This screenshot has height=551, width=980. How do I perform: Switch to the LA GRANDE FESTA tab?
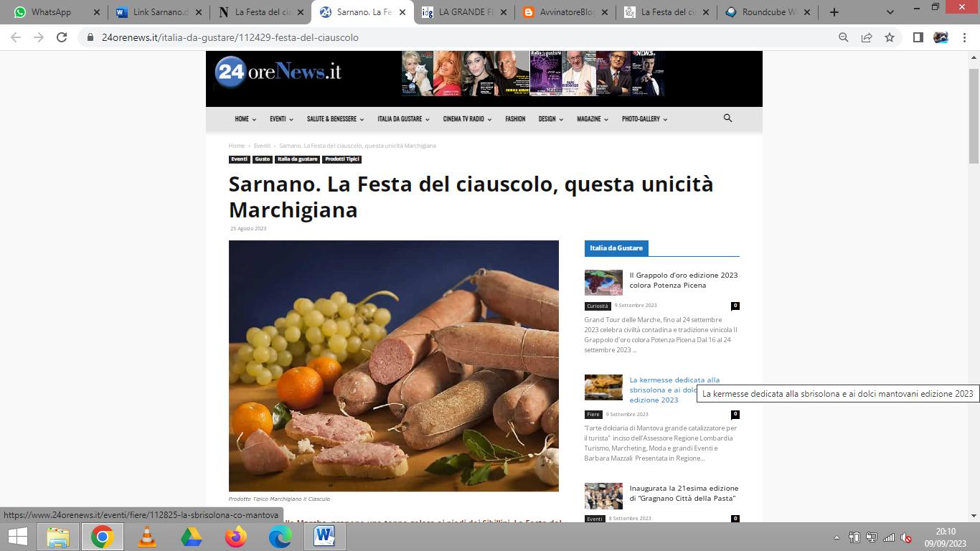tap(464, 12)
